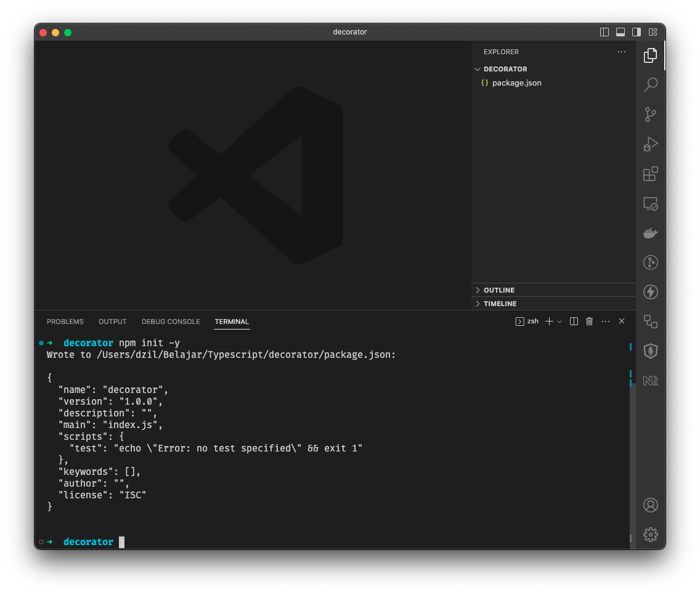This screenshot has height=595, width=700.
Task: Switch to the OUTPUT tab
Action: (x=113, y=322)
